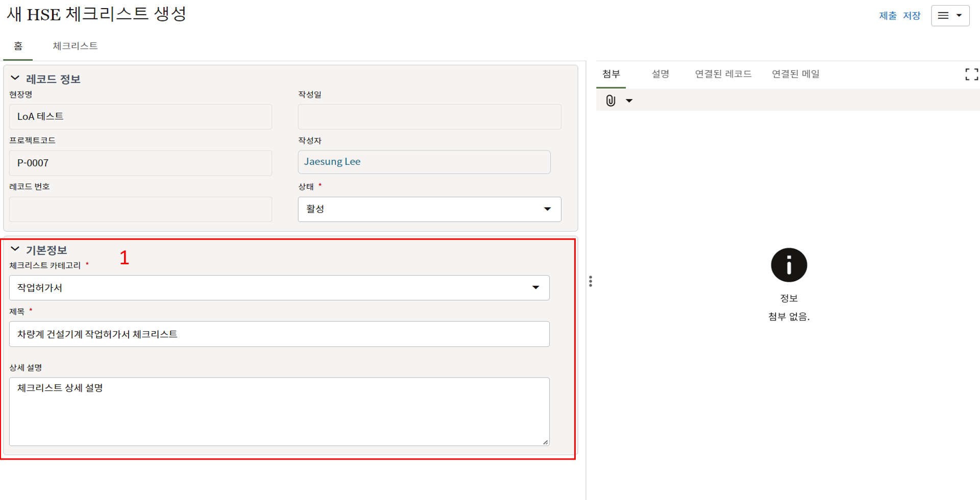Click the Jaesung Lee author link
Screen dimensions: 980x500
(x=332, y=162)
